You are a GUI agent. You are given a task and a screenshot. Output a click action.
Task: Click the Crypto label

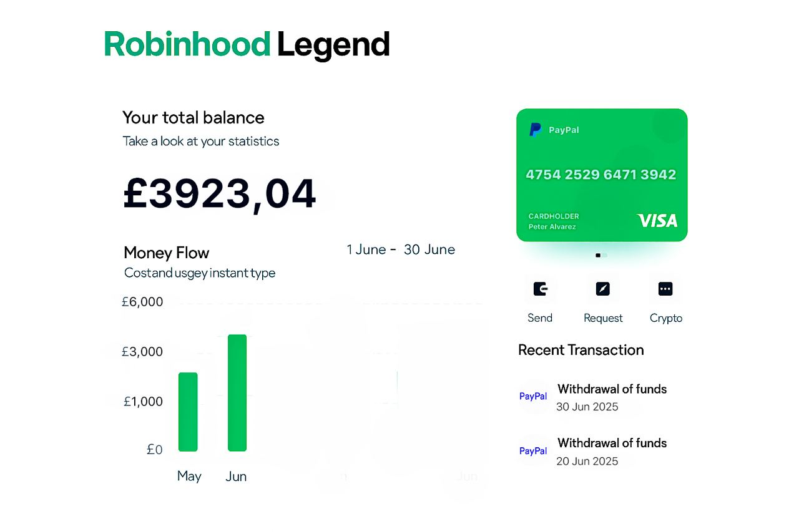[666, 318]
